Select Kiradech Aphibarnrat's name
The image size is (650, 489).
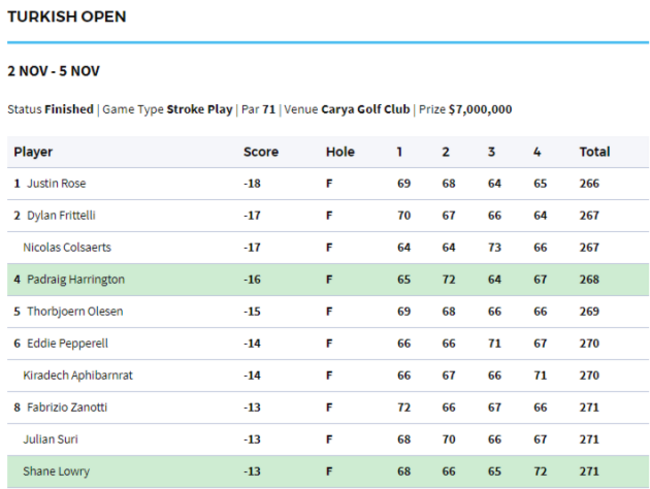click(x=79, y=376)
